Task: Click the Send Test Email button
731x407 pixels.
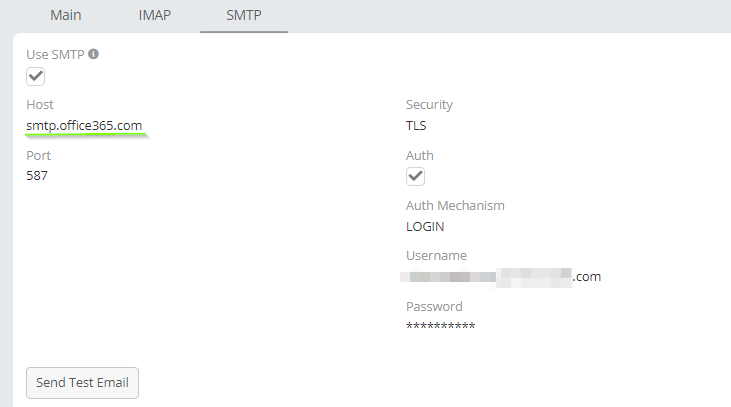Action: tap(83, 383)
